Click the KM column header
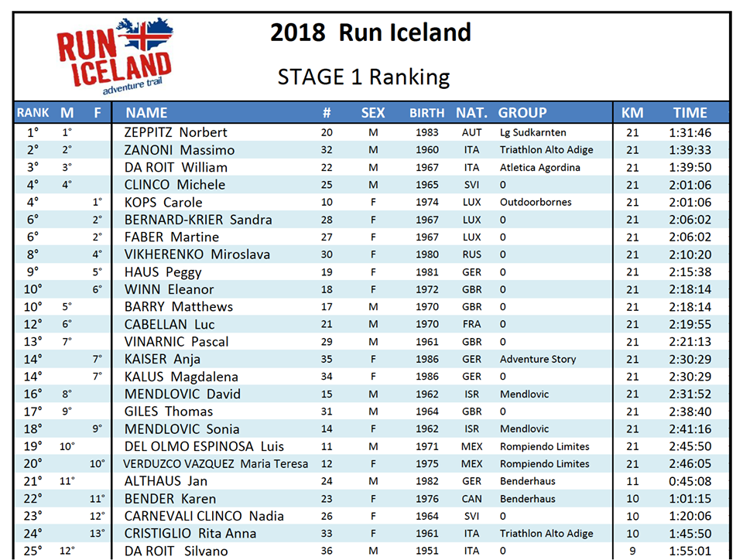The width and height of the screenshot is (743, 560). (x=632, y=113)
